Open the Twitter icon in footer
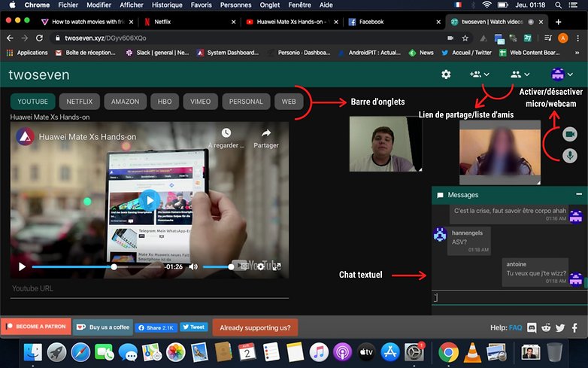The height and width of the screenshot is (368, 588). tap(560, 327)
